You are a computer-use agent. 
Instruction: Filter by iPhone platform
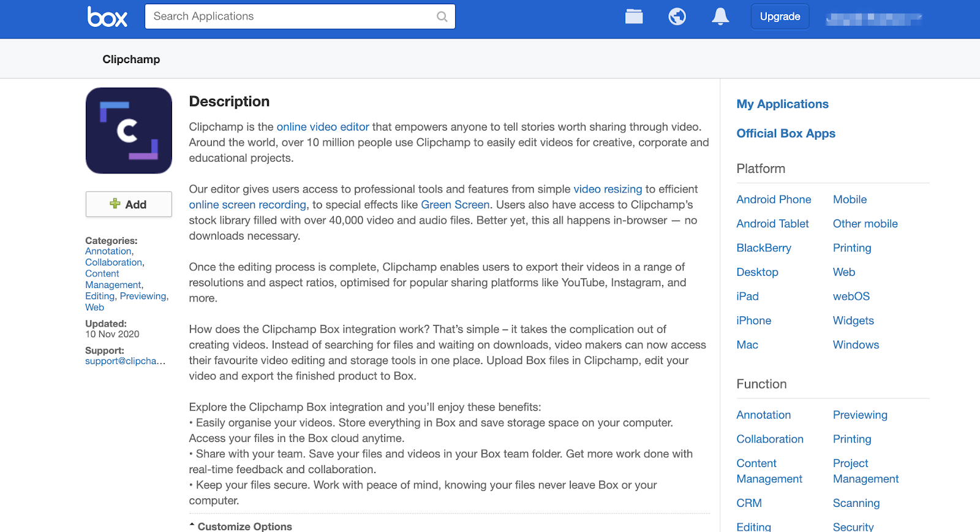click(x=753, y=321)
